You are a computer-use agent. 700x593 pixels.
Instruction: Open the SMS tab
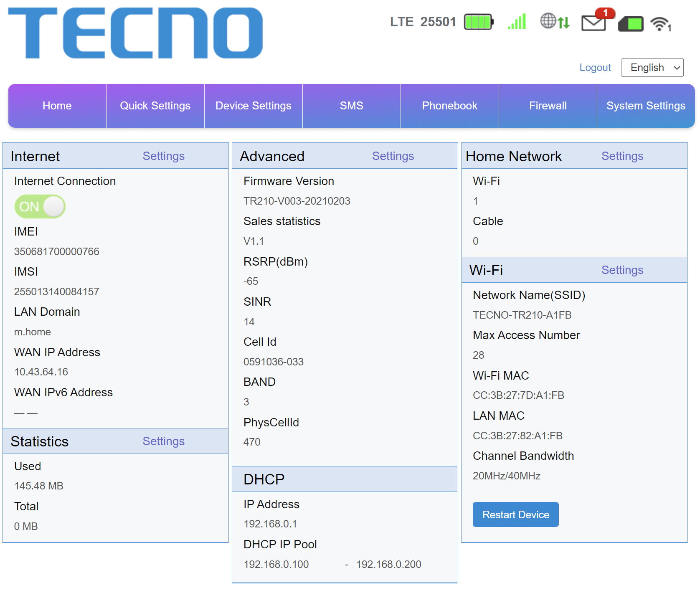352,106
